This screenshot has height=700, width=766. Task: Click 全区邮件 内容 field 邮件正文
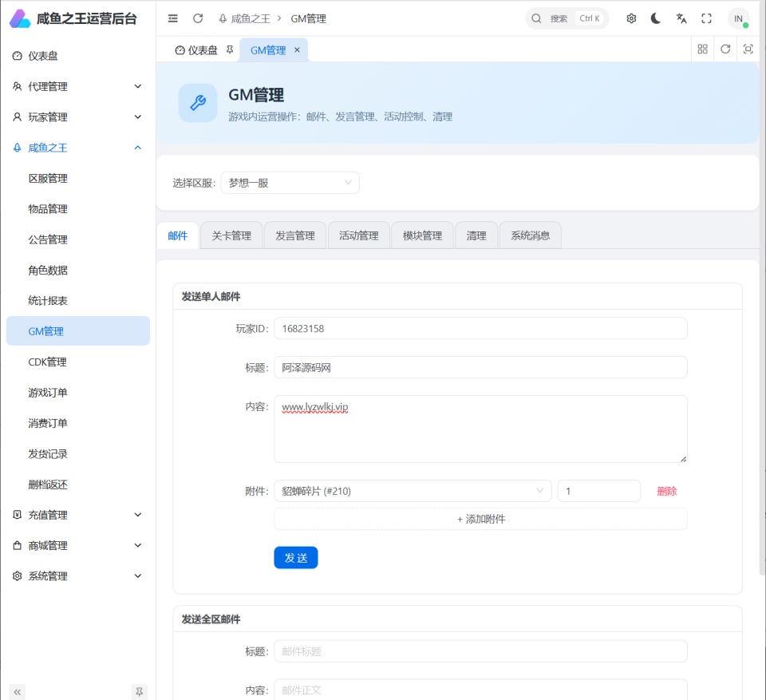480,690
